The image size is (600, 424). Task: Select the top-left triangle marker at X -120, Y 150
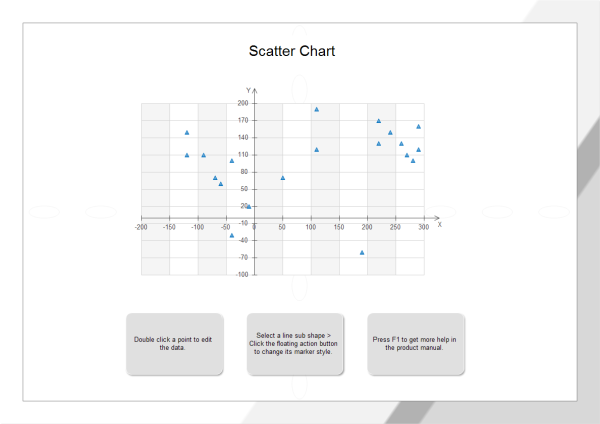(x=187, y=132)
